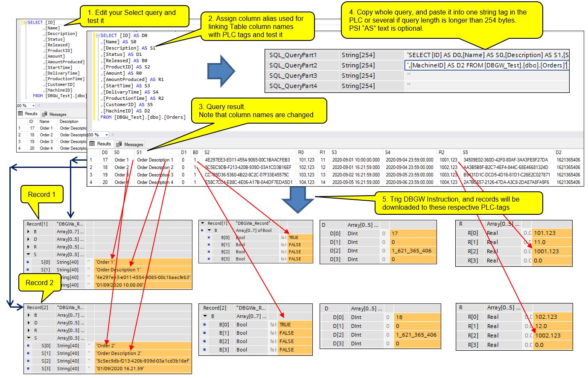The height and width of the screenshot is (378, 588).
Task: Expand the B array in the Record[2] string table
Action: [29, 315]
